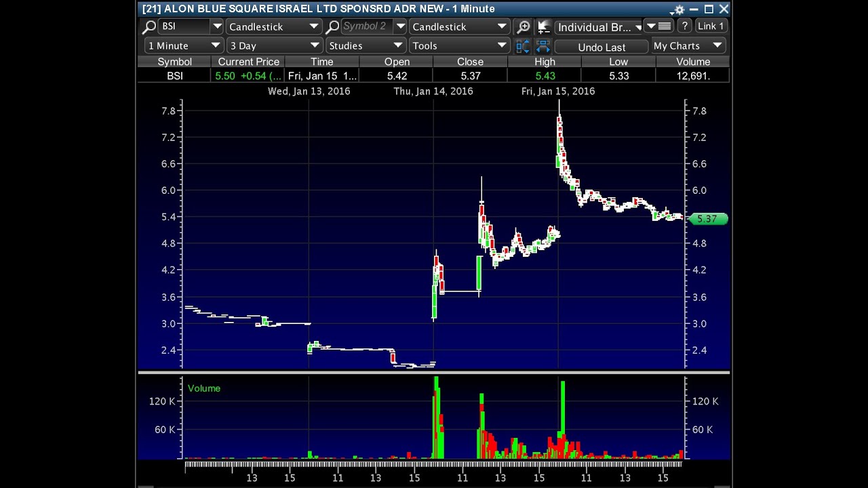Click the High column header
Viewport: 868px width, 488px height.
tap(545, 62)
